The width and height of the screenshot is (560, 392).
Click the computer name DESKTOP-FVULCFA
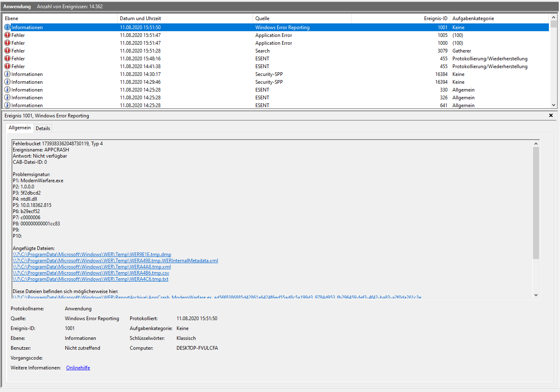[197, 348]
